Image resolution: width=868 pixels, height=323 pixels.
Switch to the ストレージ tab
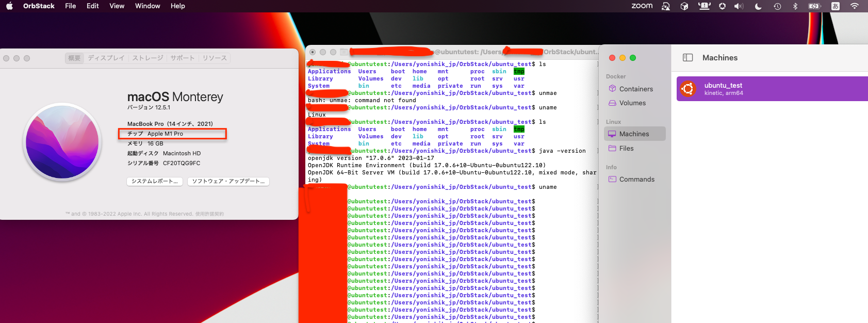pos(148,58)
